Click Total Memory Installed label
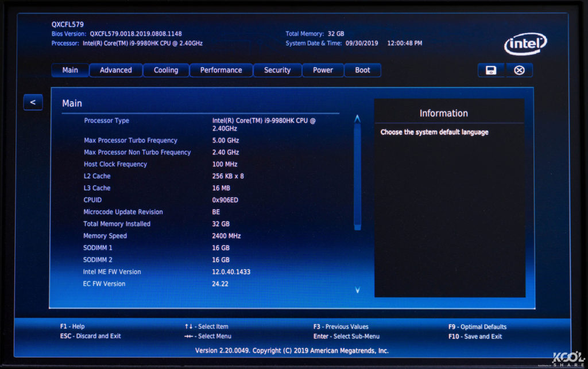 (117, 224)
